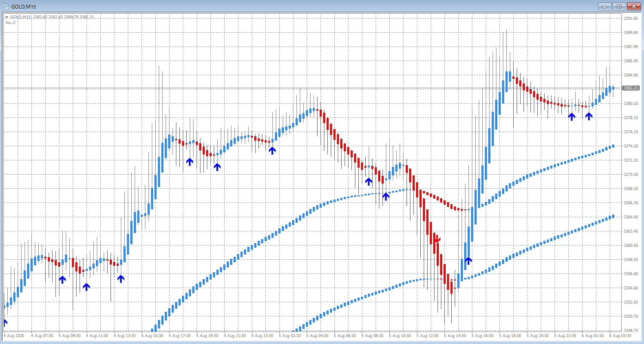Click price scale value 3372.25
The image size is (644, 344).
click(x=630, y=160)
